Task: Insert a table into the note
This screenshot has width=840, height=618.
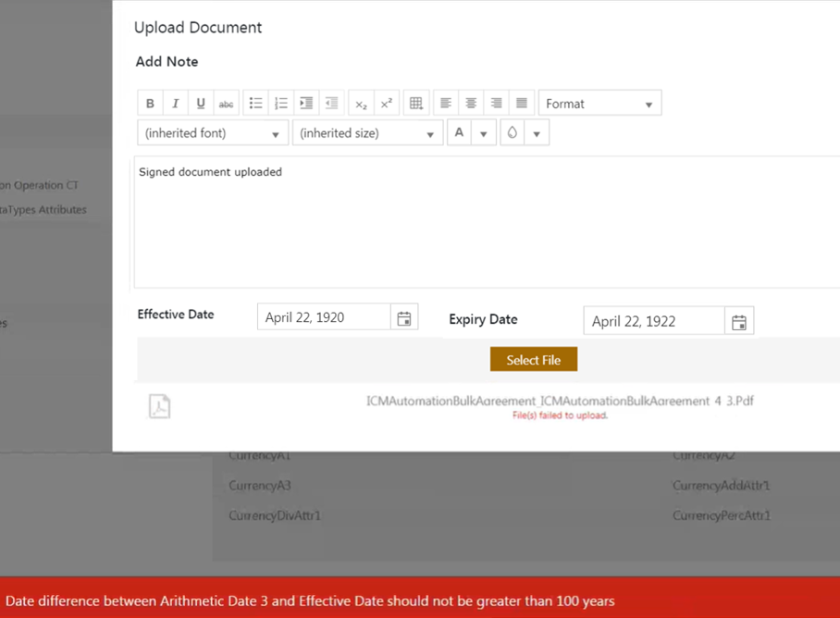Action: (x=416, y=104)
